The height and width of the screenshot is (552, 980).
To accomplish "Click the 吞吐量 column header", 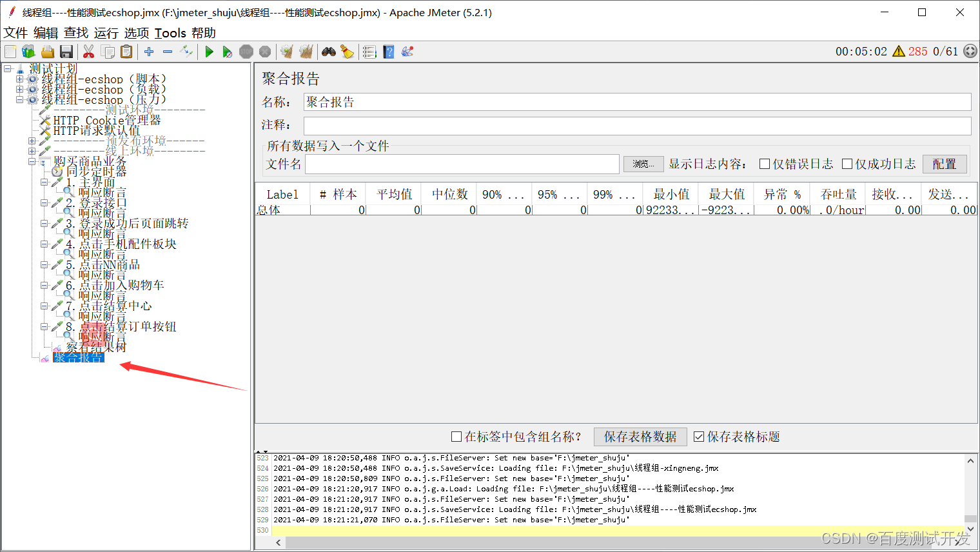I will tap(838, 194).
